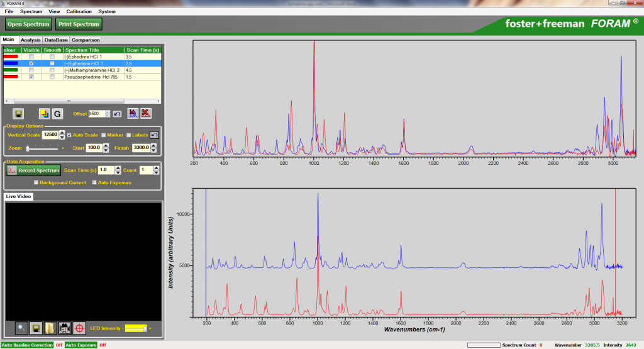
Task: Increase Count with up arrow
Action: coord(156,167)
